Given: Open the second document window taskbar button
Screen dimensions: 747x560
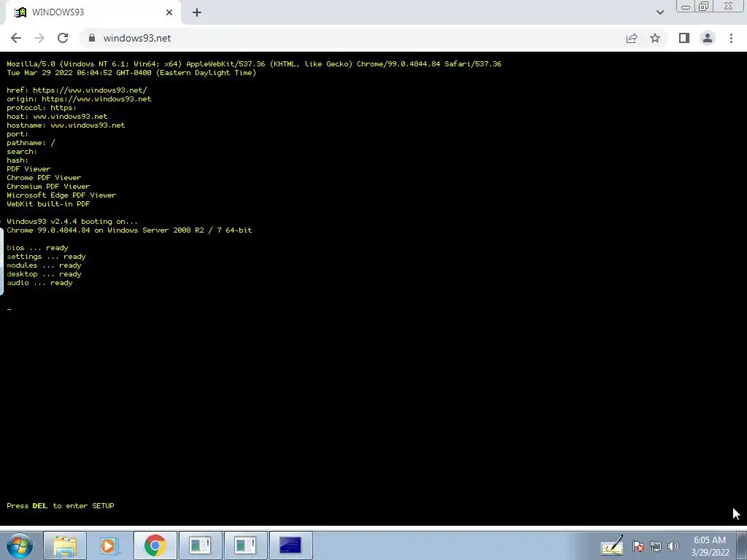Looking at the screenshot, I should click(x=245, y=545).
